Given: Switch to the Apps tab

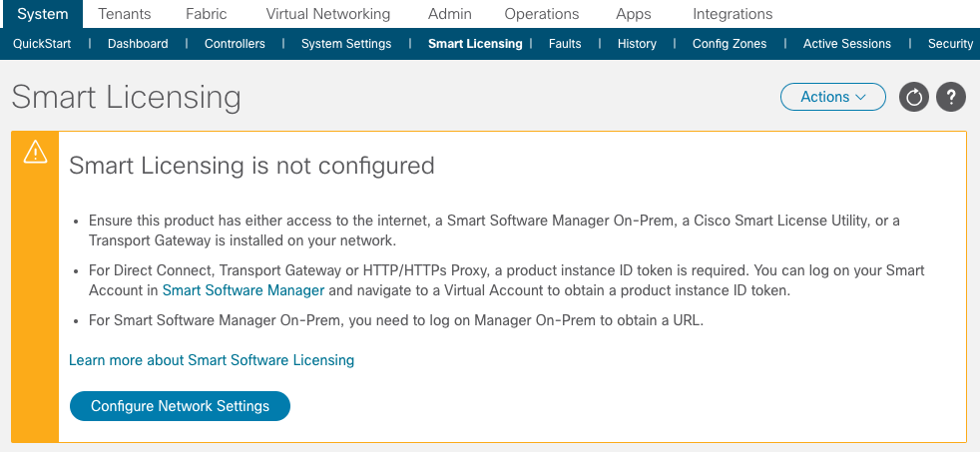Looking at the screenshot, I should tap(634, 14).
